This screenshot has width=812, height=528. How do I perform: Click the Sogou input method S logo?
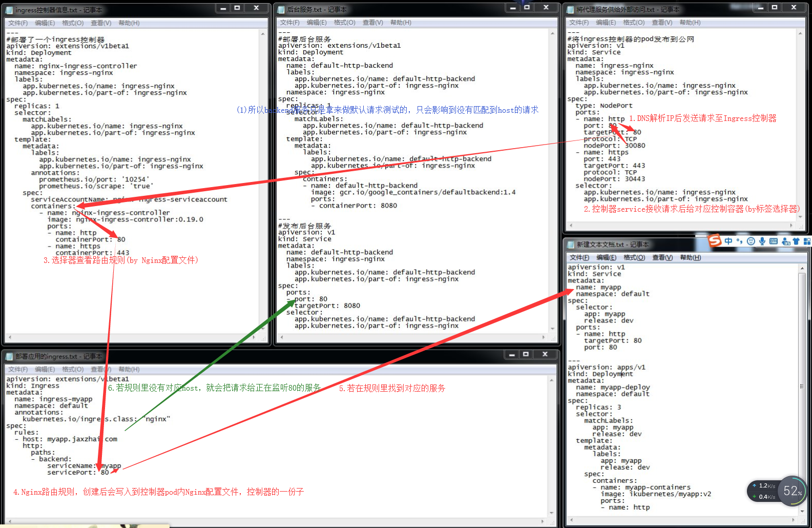(715, 240)
